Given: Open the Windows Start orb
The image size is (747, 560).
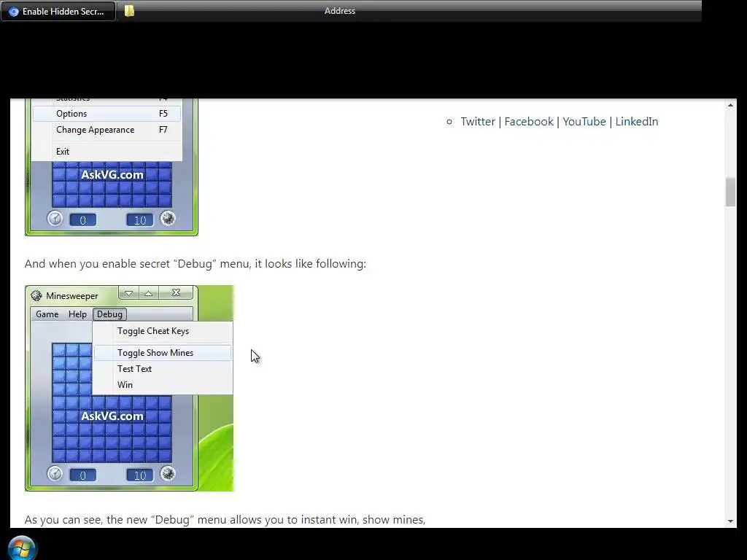Looking at the screenshot, I should click(21, 548).
